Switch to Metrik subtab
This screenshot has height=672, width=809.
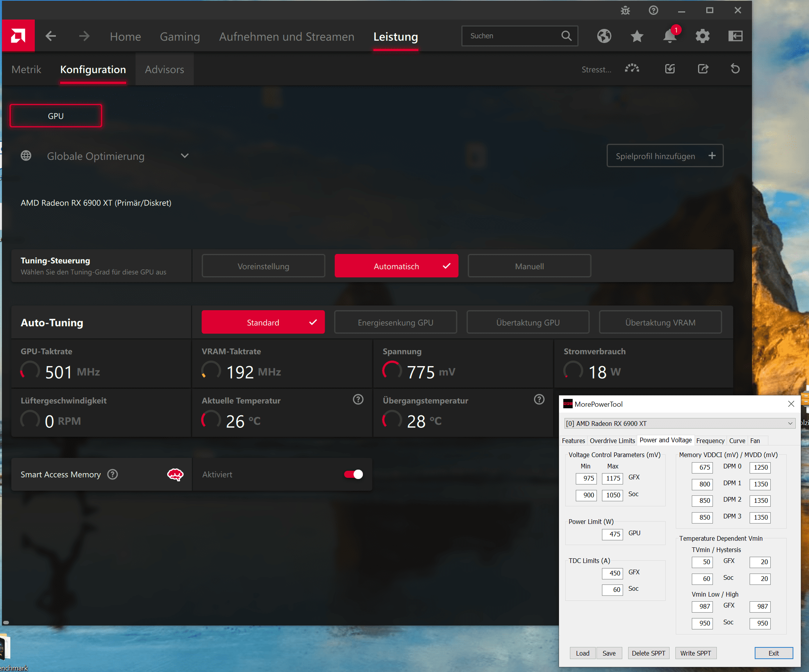point(26,70)
